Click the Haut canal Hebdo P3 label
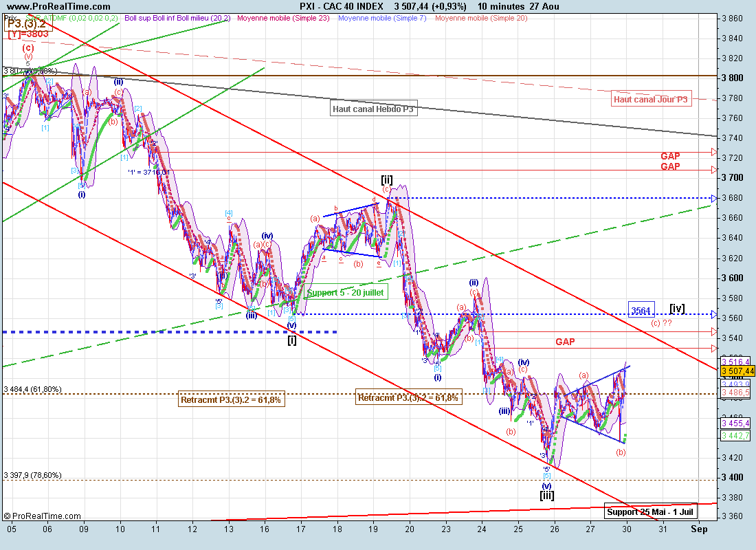 (373, 109)
